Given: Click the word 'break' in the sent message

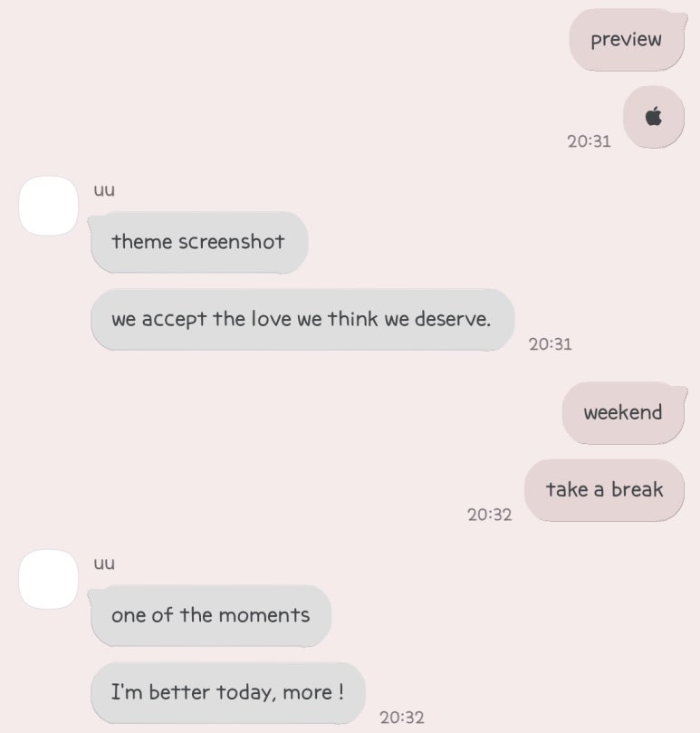Looking at the screenshot, I should [638, 489].
